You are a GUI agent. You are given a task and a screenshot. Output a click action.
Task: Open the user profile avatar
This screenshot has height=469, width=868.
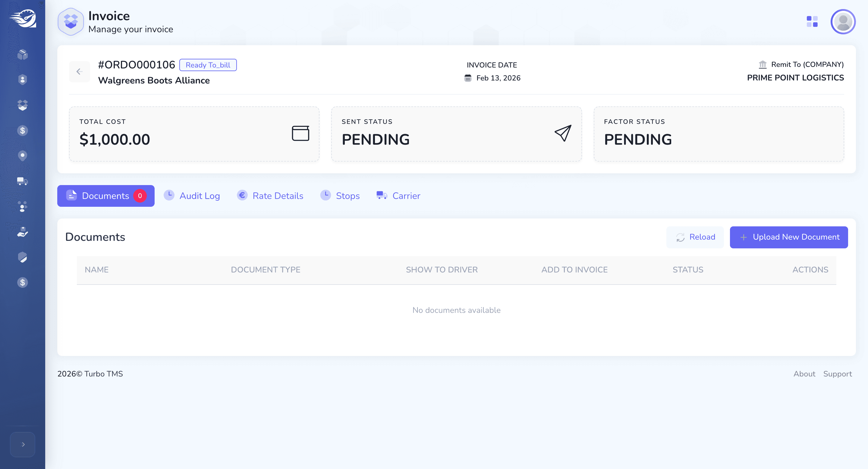coord(843,22)
